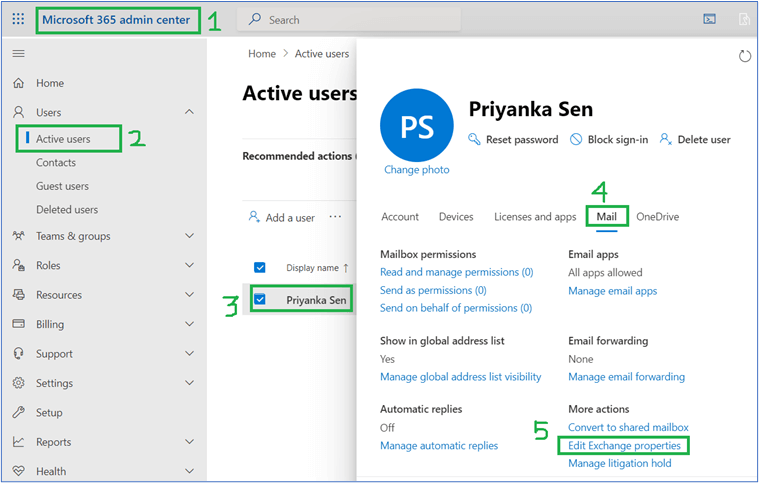Click the Teams & groups icon
This screenshot has width=759, height=483.
(18, 236)
